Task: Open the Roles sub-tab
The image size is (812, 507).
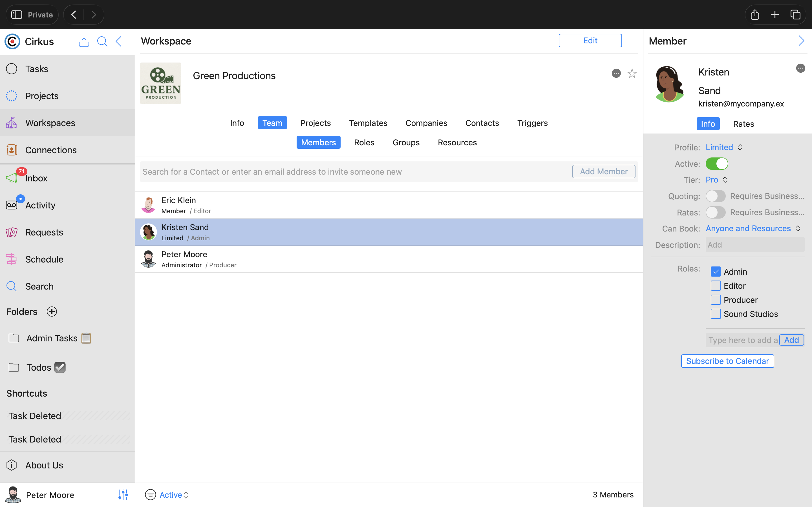Action: (364, 143)
